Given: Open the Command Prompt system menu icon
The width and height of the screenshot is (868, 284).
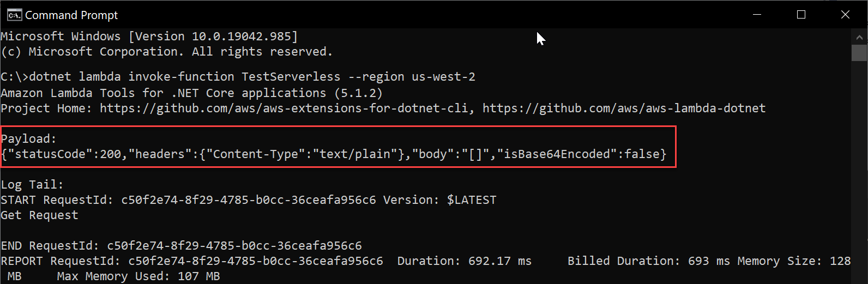Looking at the screenshot, I should coord(14,15).
